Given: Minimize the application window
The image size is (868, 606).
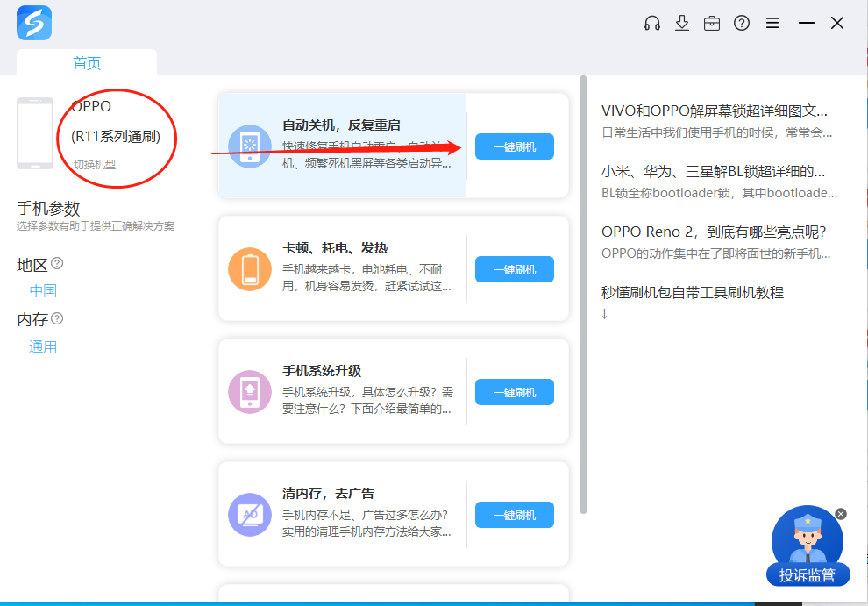Looking at the screenshot, I should point(807,23).
